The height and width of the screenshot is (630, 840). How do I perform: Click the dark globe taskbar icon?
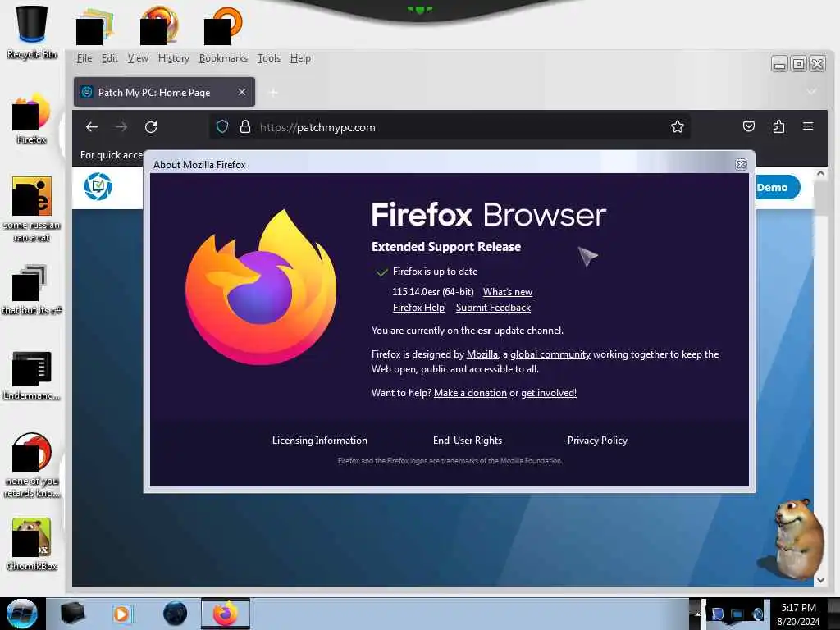175,614
